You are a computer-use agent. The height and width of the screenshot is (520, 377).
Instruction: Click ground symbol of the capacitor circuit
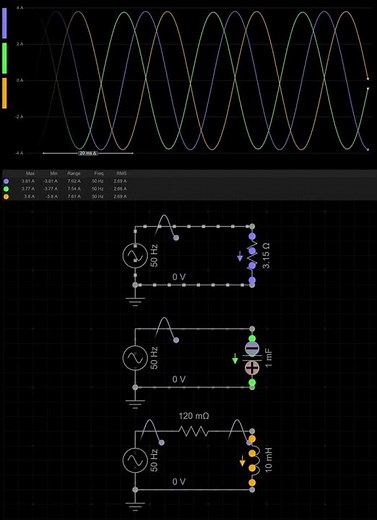(x=135, y=404)
